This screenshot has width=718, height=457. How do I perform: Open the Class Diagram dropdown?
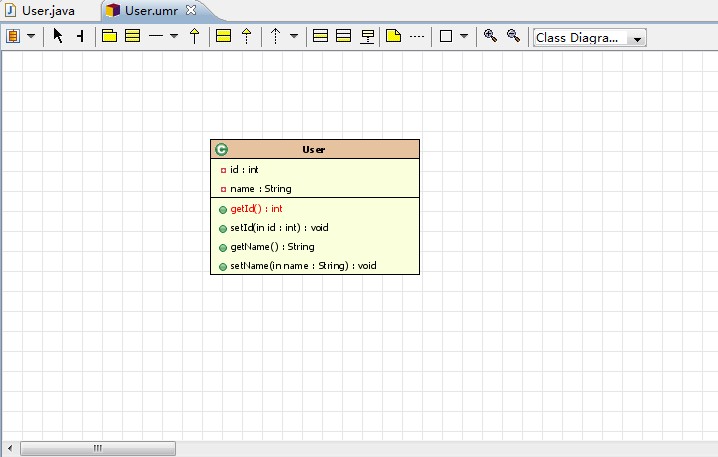point(589,37)
